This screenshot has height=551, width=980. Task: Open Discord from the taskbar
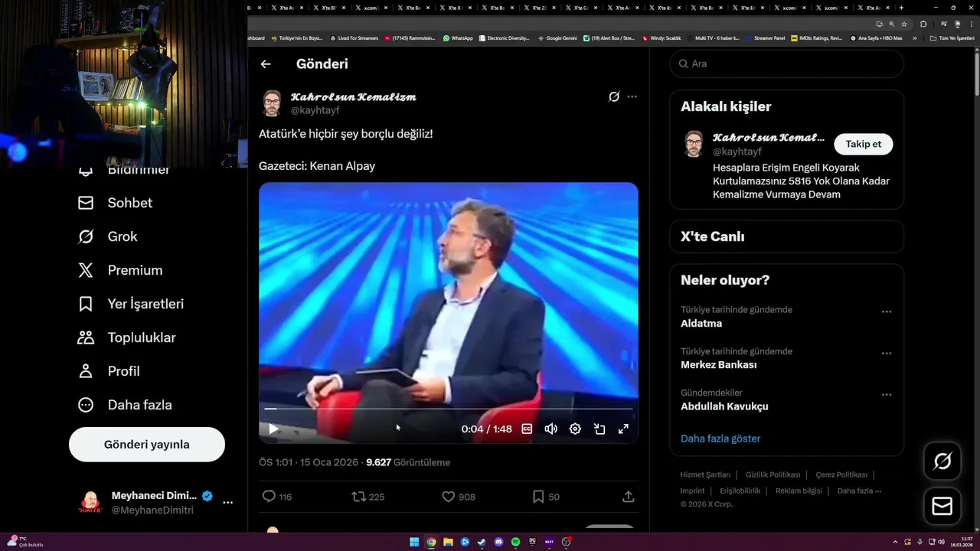click(498, 542)
